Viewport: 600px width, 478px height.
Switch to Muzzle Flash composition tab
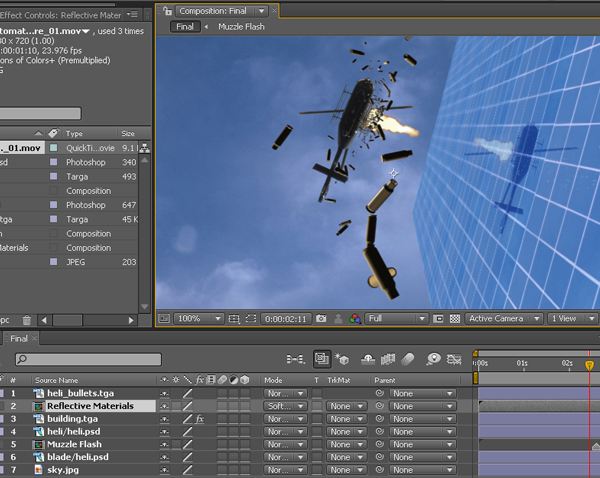[241, 27]
